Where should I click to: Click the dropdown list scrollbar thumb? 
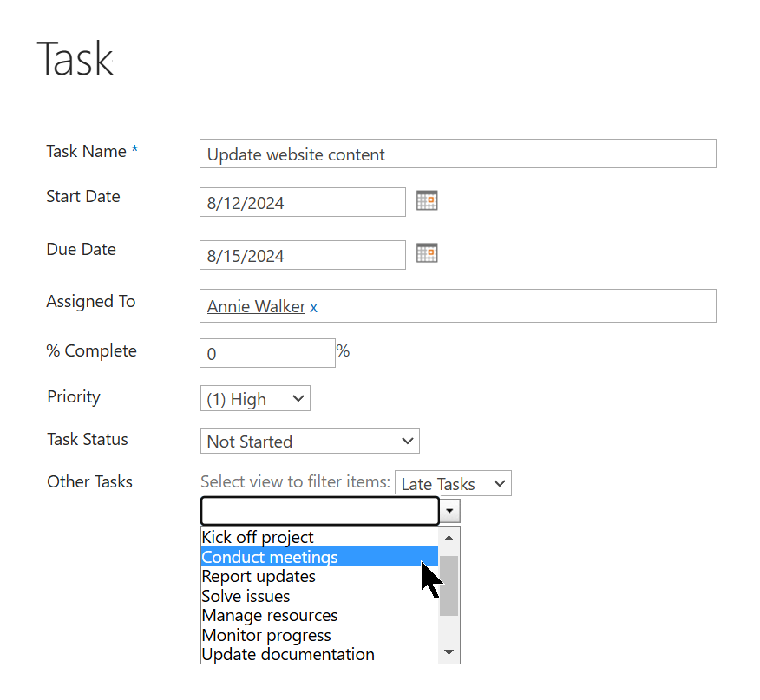(x=449, y=586)
